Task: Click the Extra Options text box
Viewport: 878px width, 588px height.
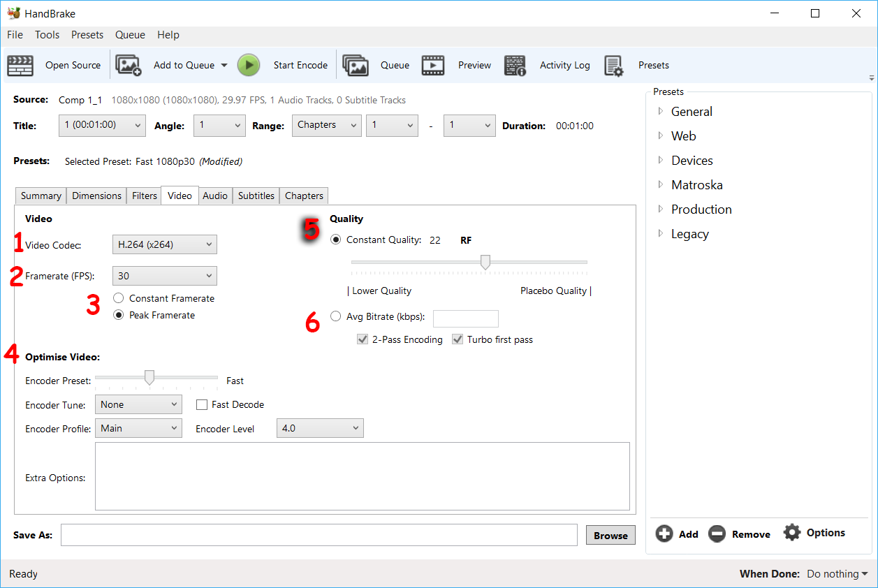Action: coord(363,476)
